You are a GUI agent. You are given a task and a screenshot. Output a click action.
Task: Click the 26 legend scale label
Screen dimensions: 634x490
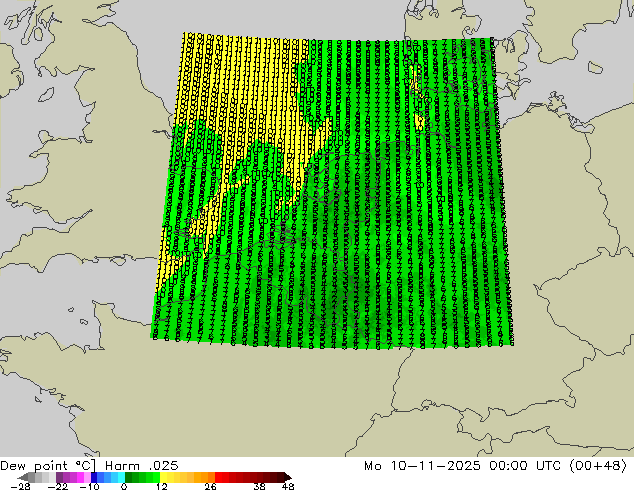[210, 486]
